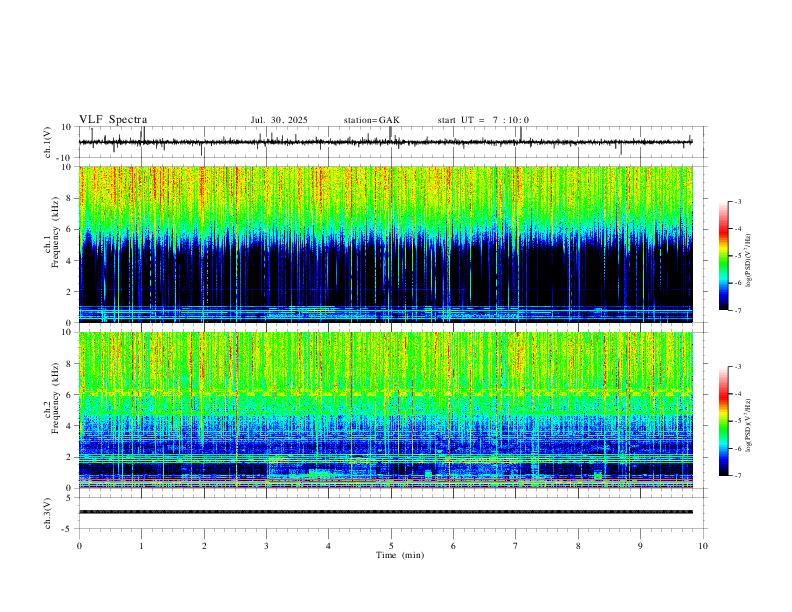
Task: Click the lower color bar's "-7" tick label
Action: (x=738, y=476)
